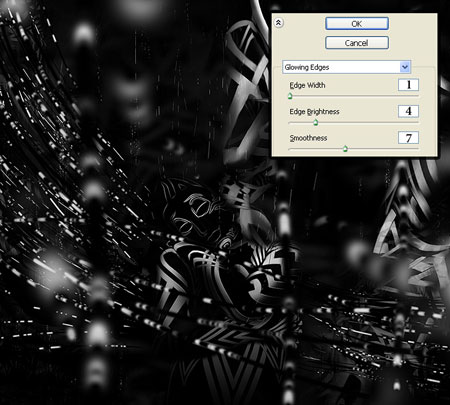Screen dimensions: 450x405
Task: Click the Edge Width label
Action: tap(307, 85)
